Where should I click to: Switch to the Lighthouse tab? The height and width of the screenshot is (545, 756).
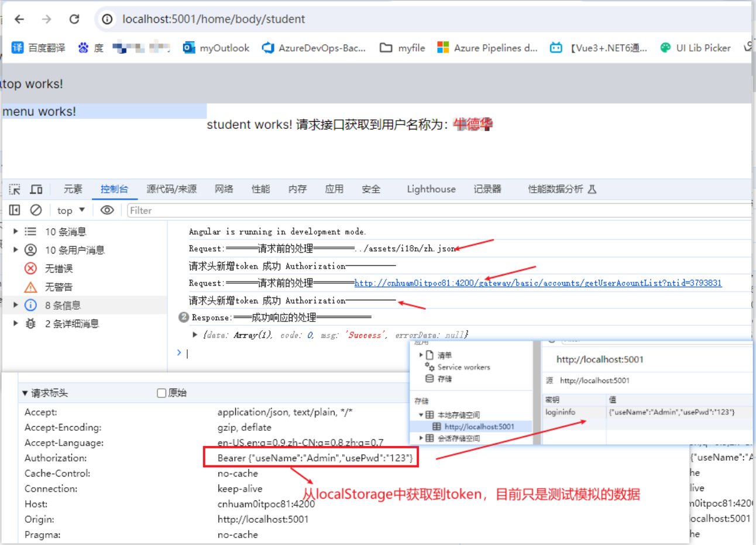[x=431, y=189]
